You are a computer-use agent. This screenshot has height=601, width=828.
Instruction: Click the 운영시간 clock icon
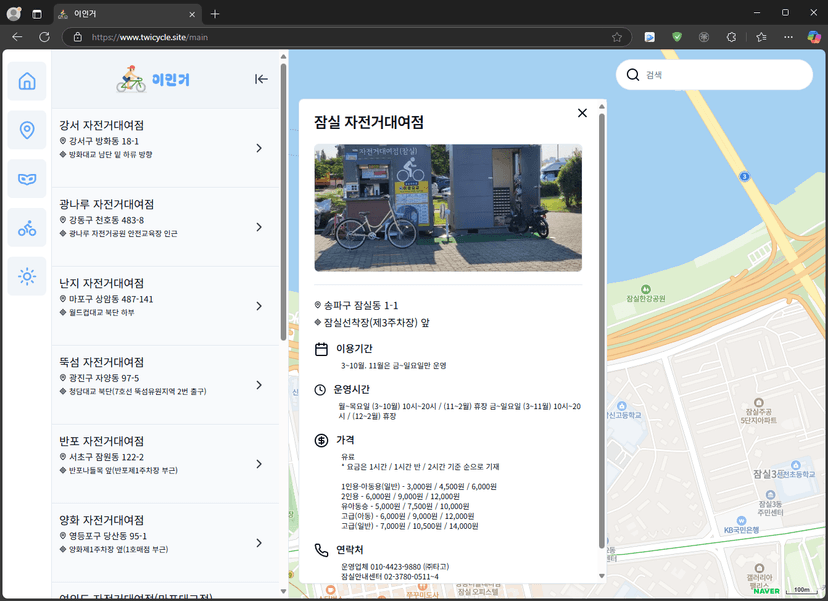pyautogui.click(x=320, y=390)
